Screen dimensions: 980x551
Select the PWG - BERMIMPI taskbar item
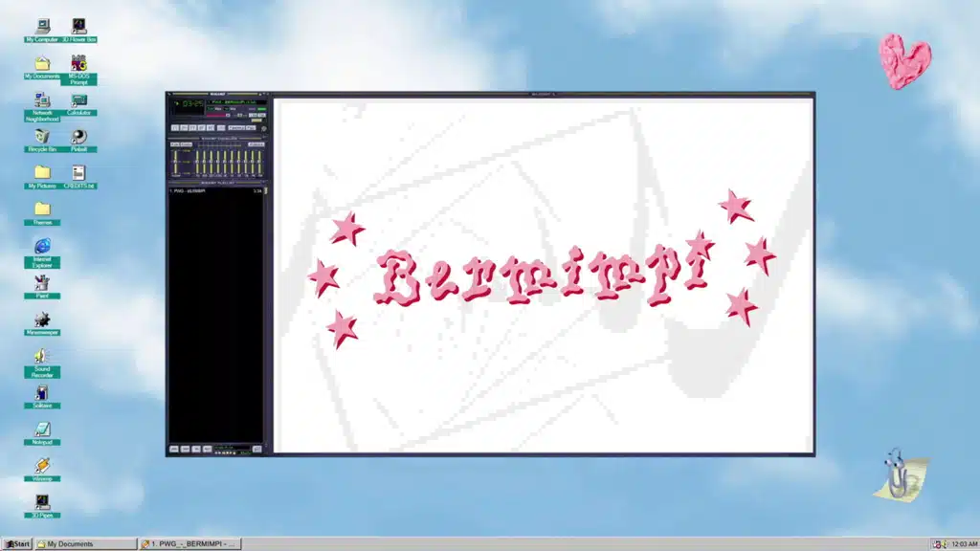189,544
